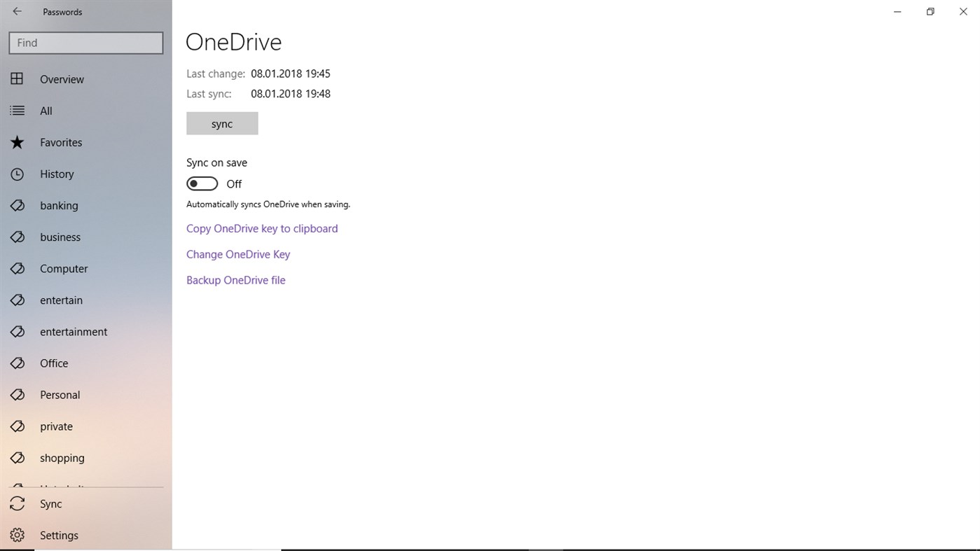Show All passwords label
Viewport: 980px width, 551px height.
[x=46, y=111]
